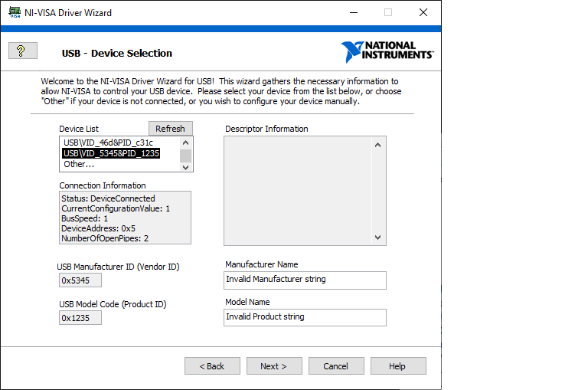
Task: Click Descriptor Information scroll down arrow
Action: [378, 238]
